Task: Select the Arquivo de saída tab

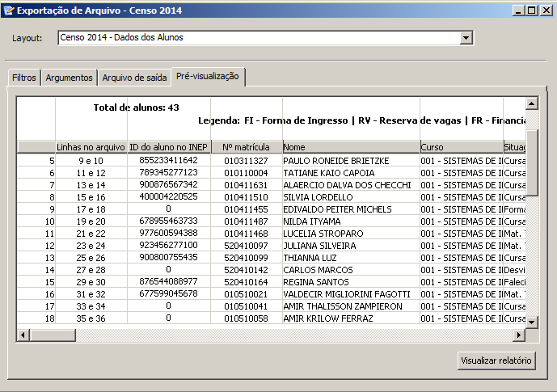Action: pos(134,78)
